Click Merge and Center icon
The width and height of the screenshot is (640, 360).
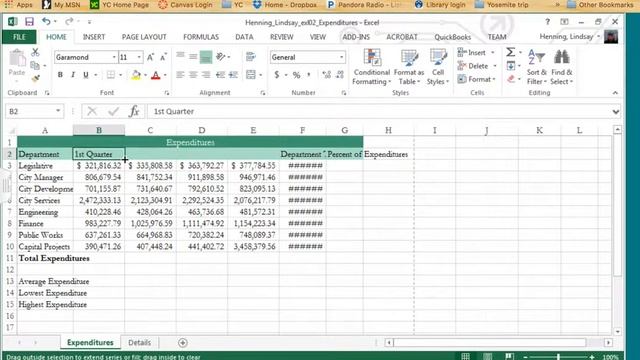click(x=251, y=75)
